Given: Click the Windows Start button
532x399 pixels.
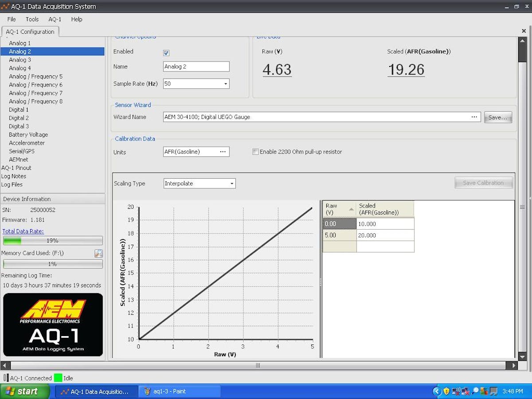Looking at the screenshot, I should click(x=25, y=391).
